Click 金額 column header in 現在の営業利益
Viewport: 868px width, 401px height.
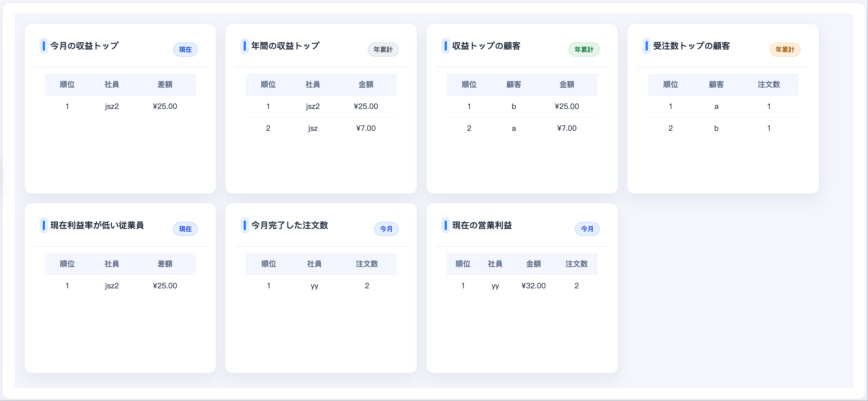point(533,264)
